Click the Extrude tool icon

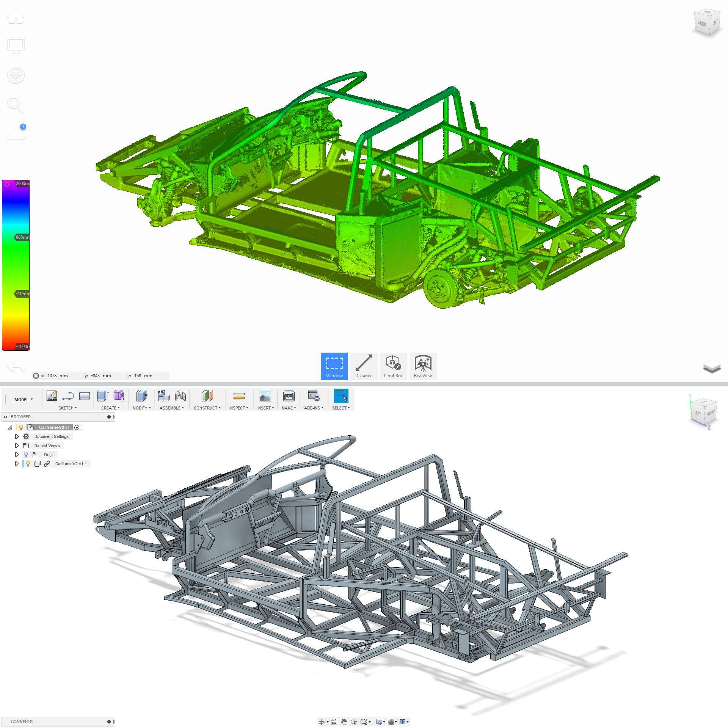pos(103,396)
